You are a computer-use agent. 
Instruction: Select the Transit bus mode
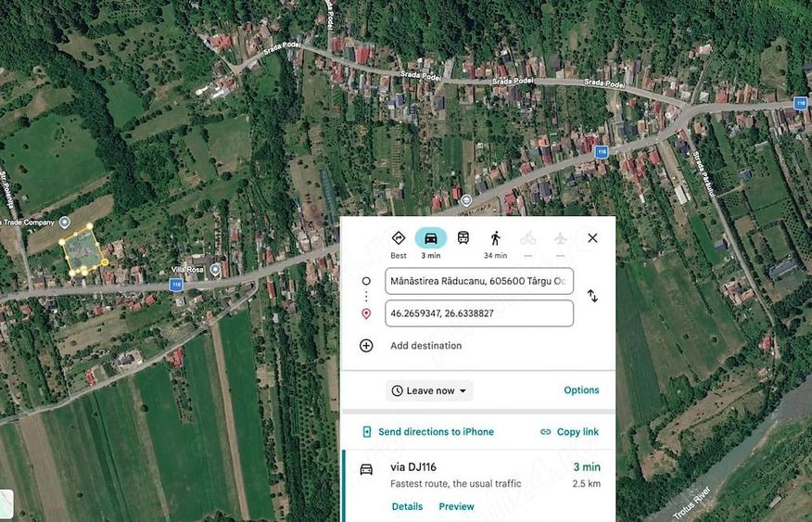(463, 237)
